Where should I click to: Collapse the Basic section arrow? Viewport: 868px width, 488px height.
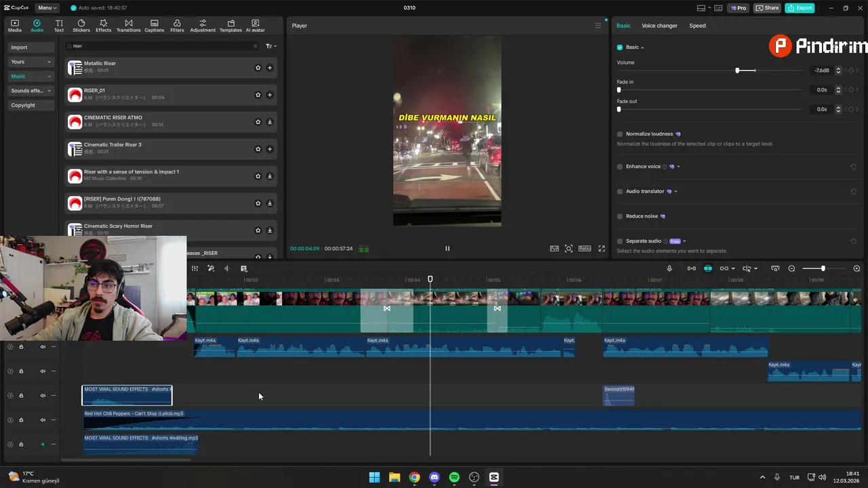pos(642,47)
